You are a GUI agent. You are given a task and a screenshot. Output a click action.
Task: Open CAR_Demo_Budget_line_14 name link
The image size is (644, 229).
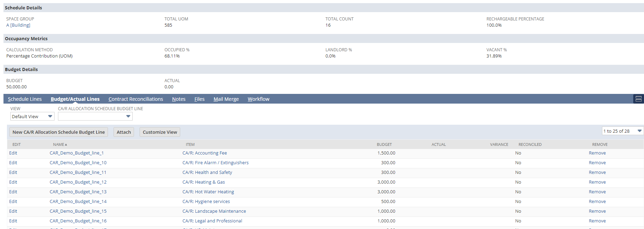[x=78, y=201]
